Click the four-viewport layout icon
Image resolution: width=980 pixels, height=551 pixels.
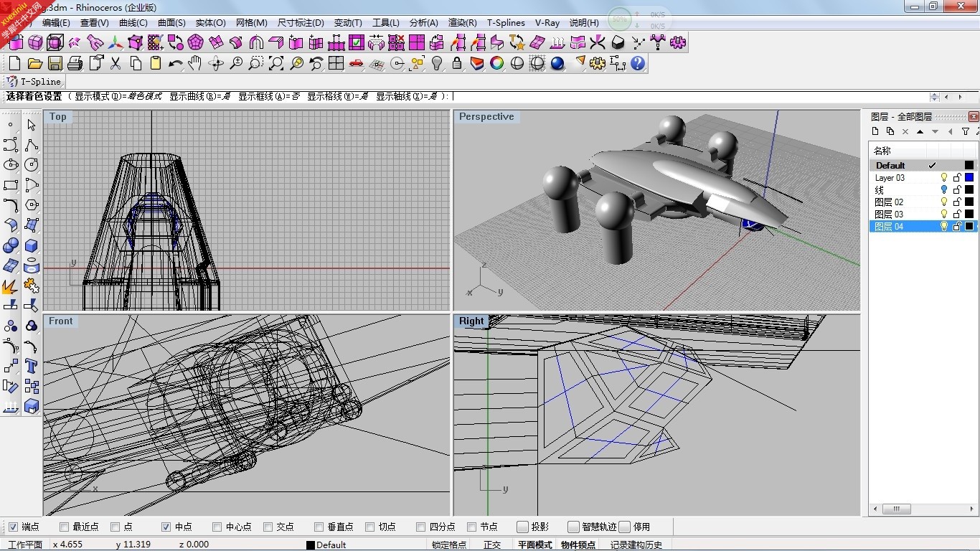point(336,64)
